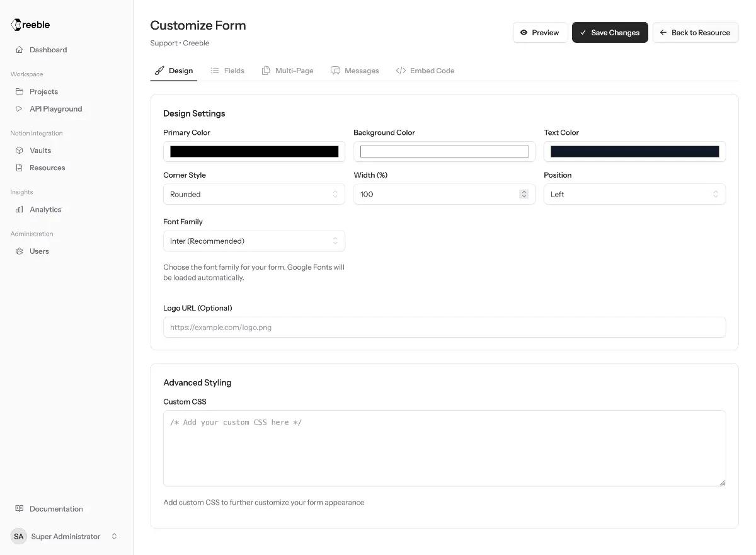This screenshot has width=756, height=555.
Task: Open the Multi-Page tab
Action: coord(287,71)
